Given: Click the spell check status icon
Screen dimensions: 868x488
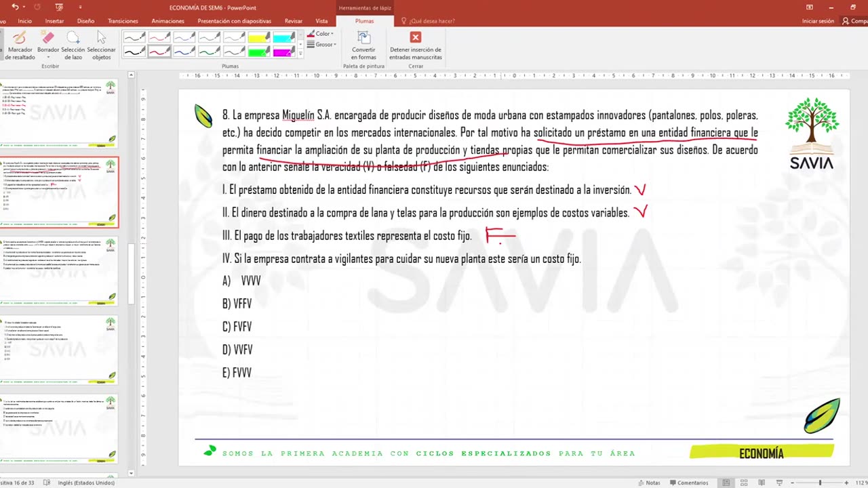Looking at the screenshot, I should click(46, 483).
